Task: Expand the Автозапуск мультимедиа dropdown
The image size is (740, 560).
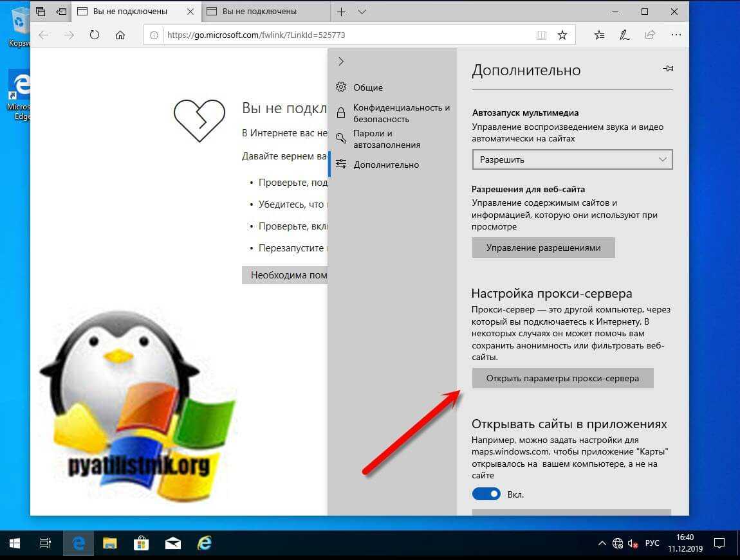Action: point(572,159)
